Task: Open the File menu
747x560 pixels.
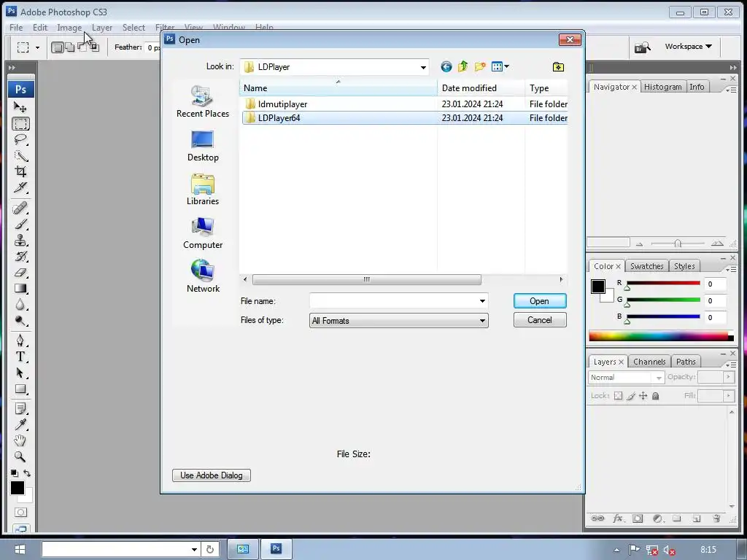Action: 16,28
